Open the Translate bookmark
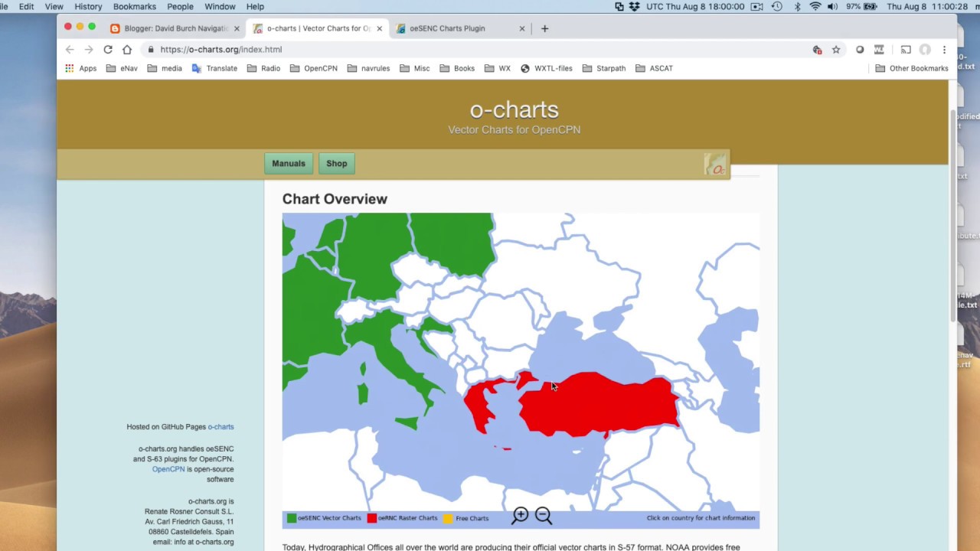 [214, 68]
